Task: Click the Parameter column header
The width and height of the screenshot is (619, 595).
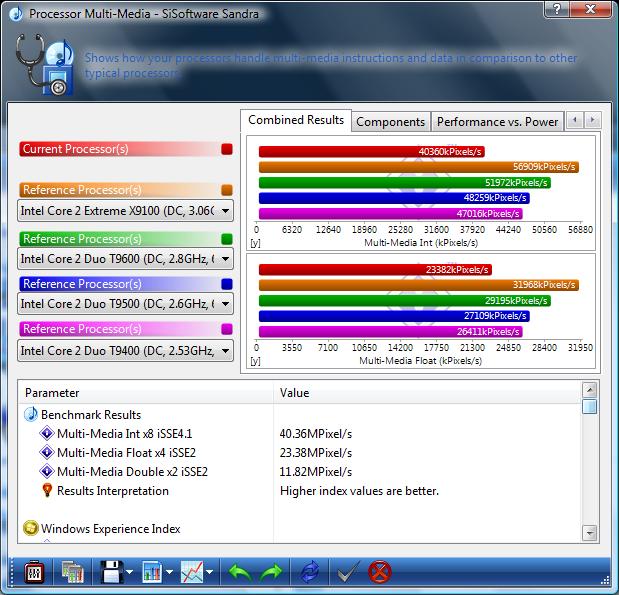Action: pos(145,393)
